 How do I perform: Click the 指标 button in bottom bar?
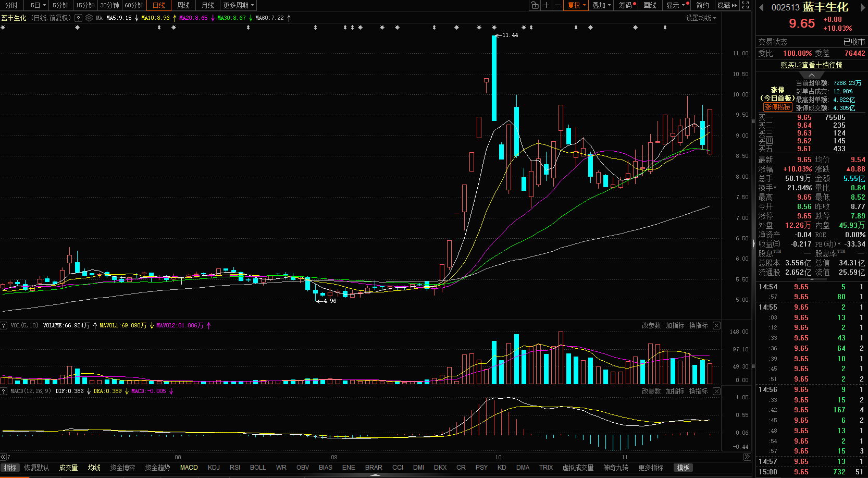10,468
